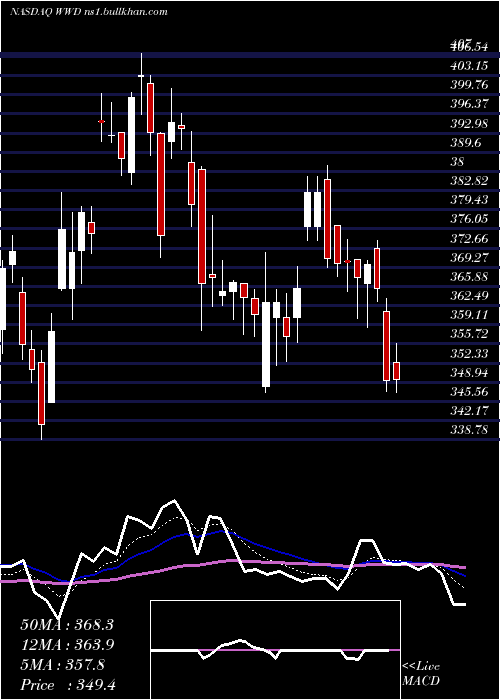Select the 379.43 price axis label
500x700 pixels.
[x=469, y=200]
